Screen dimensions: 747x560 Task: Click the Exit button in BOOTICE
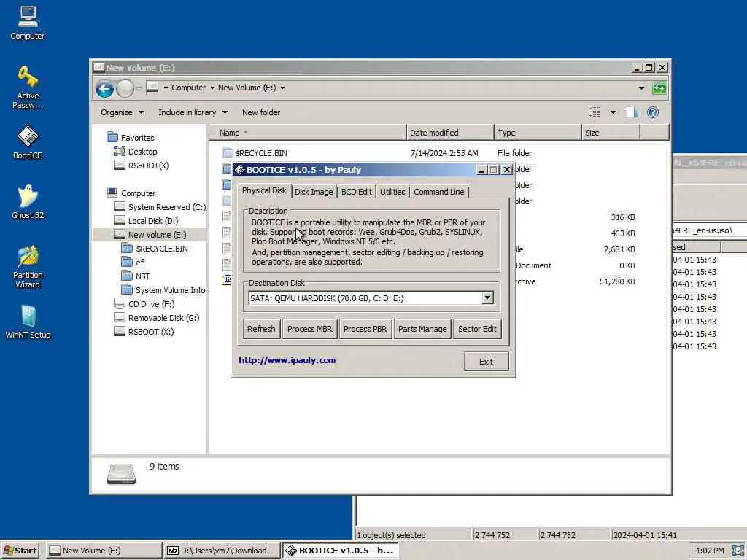486,362
